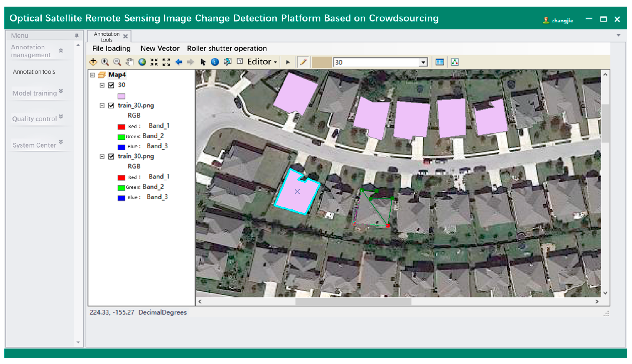Open the Editor dropdown menu

pos(262,62)
